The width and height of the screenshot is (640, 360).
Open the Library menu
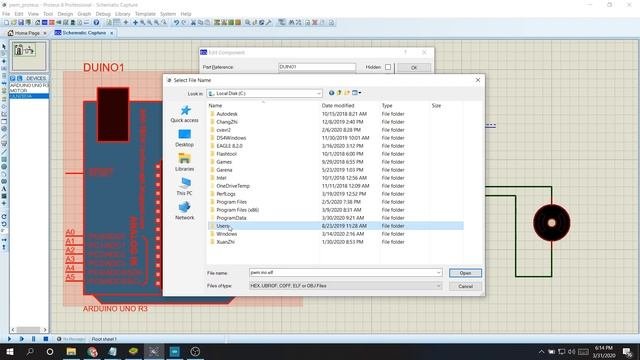tap(122, 14)
